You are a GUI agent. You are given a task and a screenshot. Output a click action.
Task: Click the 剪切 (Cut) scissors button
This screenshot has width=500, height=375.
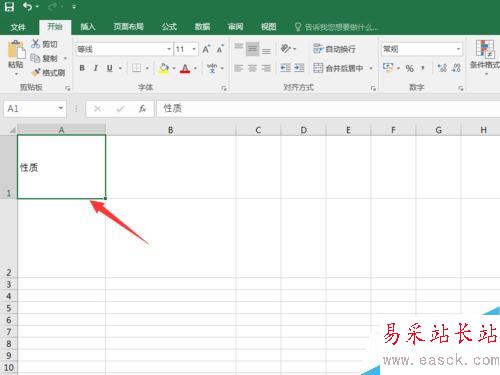coord(44,44)
